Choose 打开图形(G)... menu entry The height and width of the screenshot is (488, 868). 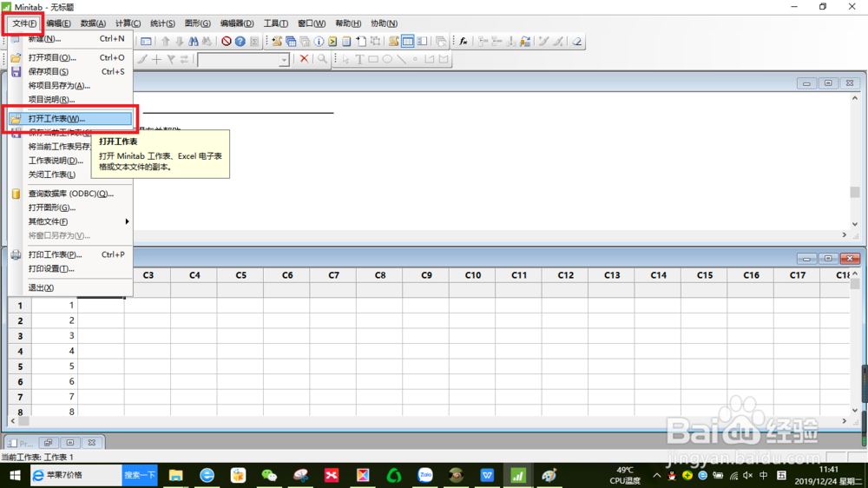point(70,208)
